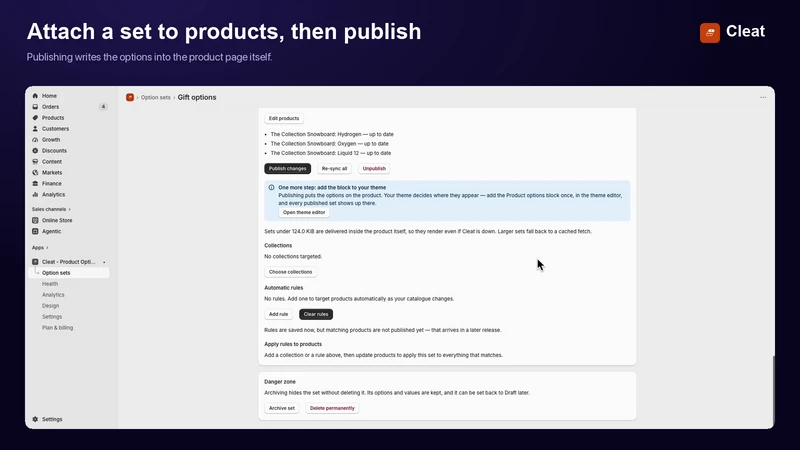Screen dimensions: 800x450
Task: Click the Products tag icon
Action: pos(35,118)
